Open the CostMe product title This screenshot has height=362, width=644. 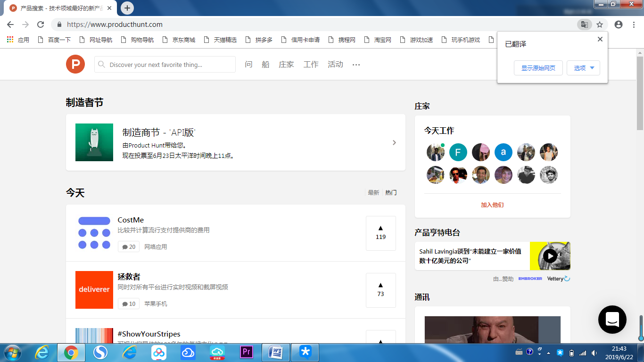point(131,220)
